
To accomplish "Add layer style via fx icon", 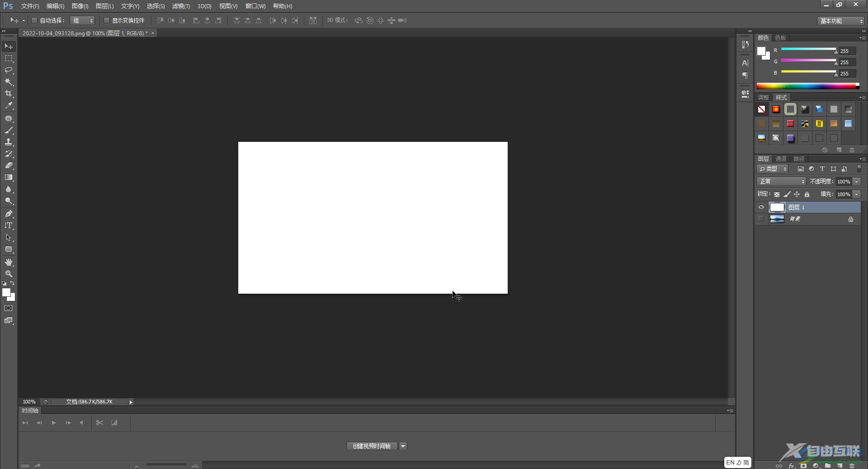I will point(792,465).
